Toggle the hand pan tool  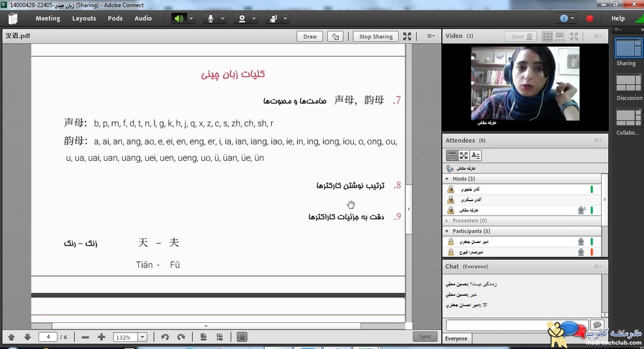242,337
